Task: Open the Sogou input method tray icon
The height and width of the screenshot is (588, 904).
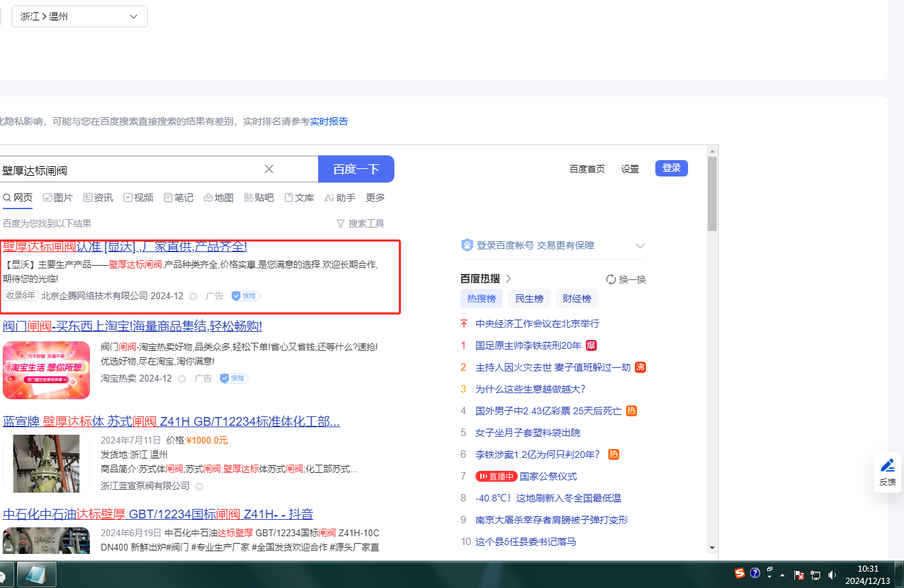Action: [x=740, y=574]
